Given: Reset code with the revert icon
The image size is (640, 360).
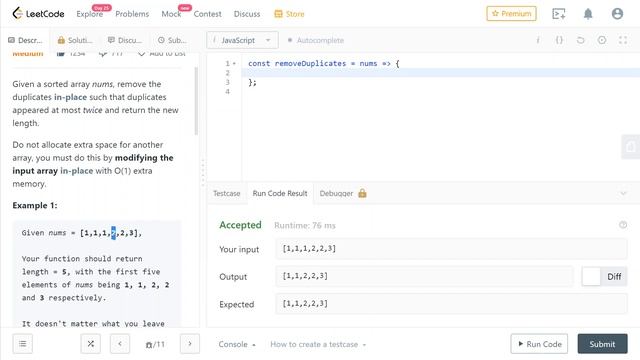Looking at the screenshot, I should point(580,40).
